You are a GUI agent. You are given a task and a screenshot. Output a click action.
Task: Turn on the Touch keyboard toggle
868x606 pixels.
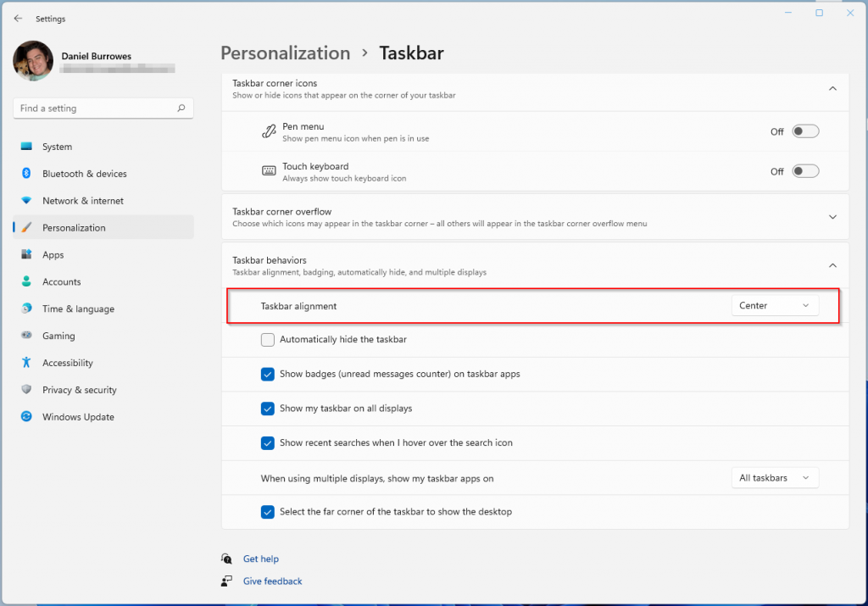click(805, 171)
